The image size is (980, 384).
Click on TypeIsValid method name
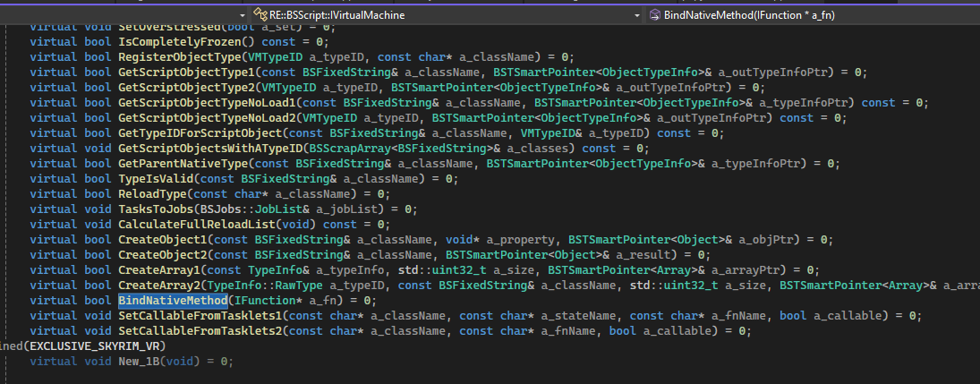tap(158, 178)
